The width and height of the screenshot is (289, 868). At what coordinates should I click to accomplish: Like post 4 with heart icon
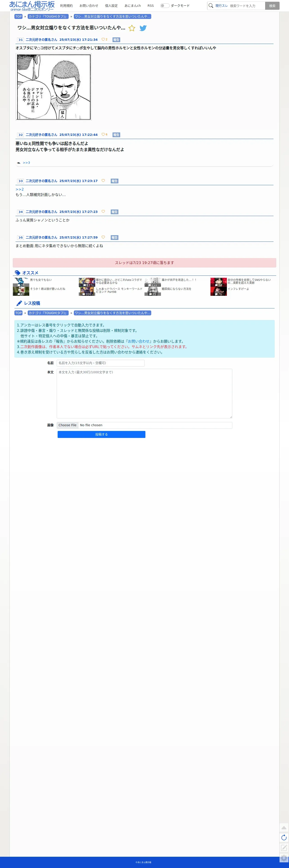point(103,212)
